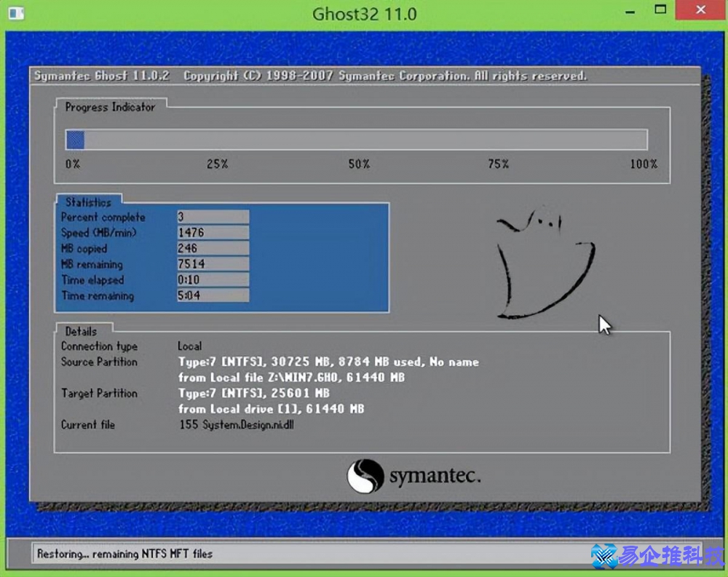Click the blue filled progress bar segment
The height and width of the screenshot is (577, 728).
pyautogui.click(x=75, y=140)
